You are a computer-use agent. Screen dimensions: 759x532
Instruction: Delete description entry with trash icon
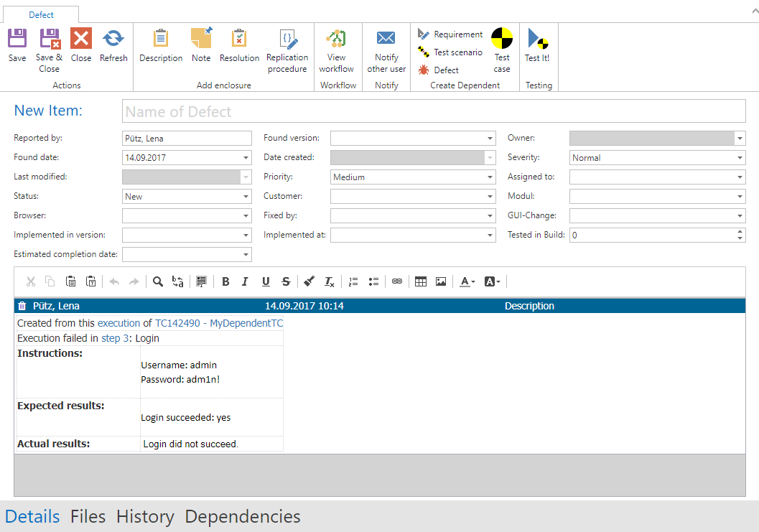point(22,307)
